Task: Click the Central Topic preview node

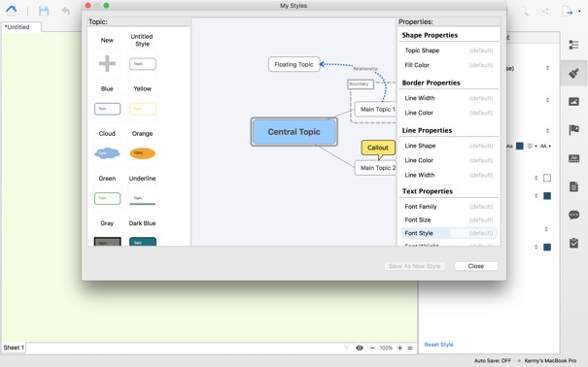Action: pyautogui.click(x=294, y=132)
